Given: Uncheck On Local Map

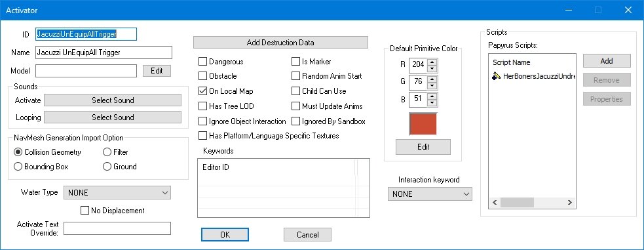Looking at the screenshot, I should click(202, 91).
